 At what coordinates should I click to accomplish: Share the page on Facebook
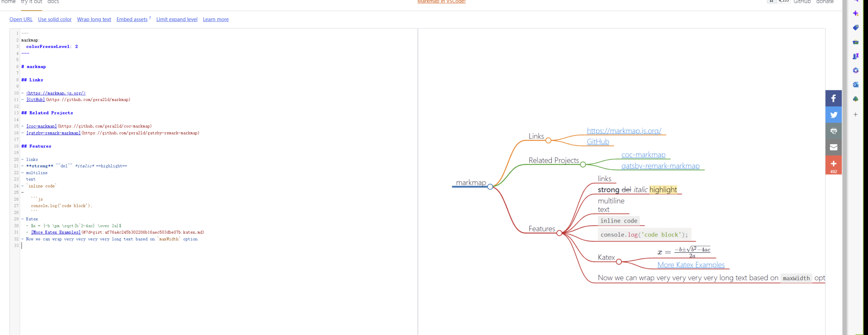point(833,98)
